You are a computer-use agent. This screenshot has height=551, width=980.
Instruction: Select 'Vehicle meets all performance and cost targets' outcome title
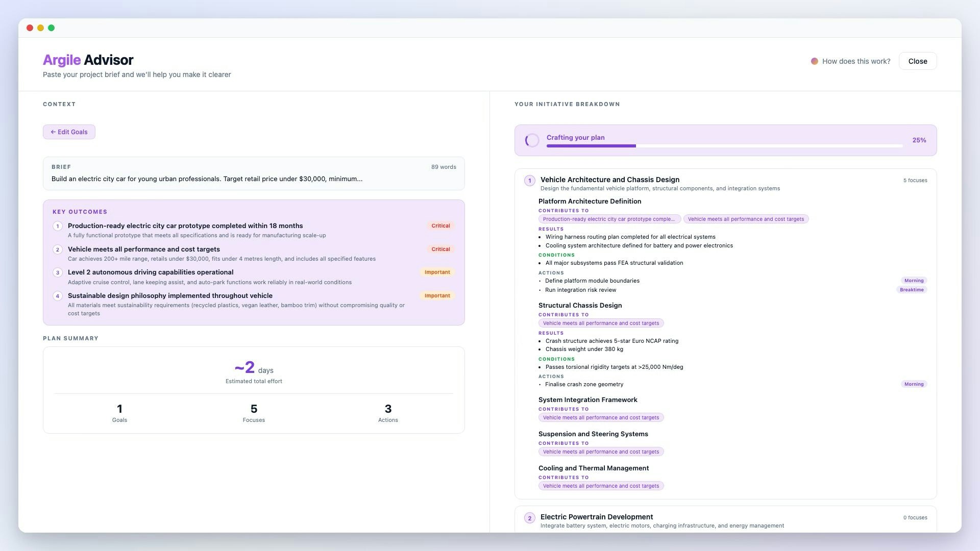click(x=144, y=249)
